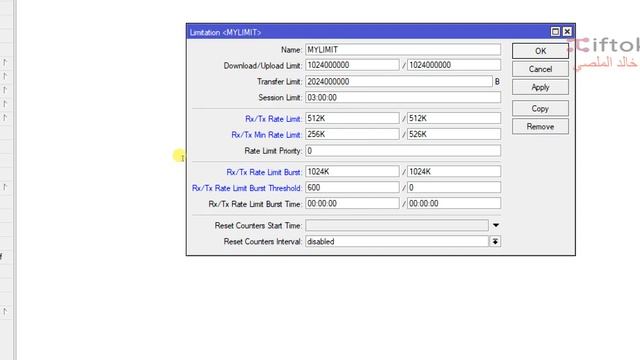The width and height of the screenshot is (640, 360).
Task: Click Tx Rate Limit field 512K
Action: tap(454, 118)
